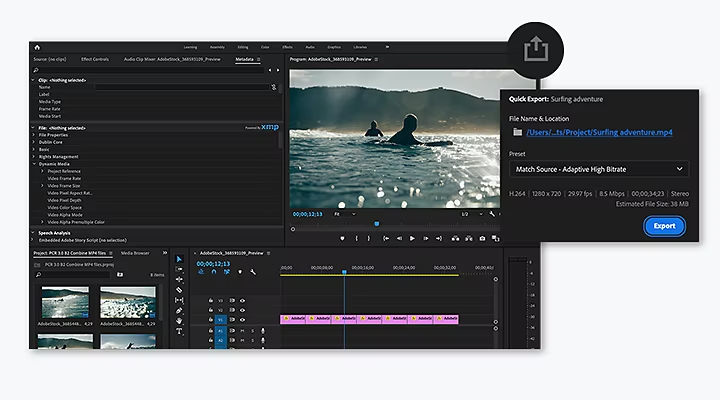
Task: Click the timeline wrench settings icon
Action: [254, 272]
